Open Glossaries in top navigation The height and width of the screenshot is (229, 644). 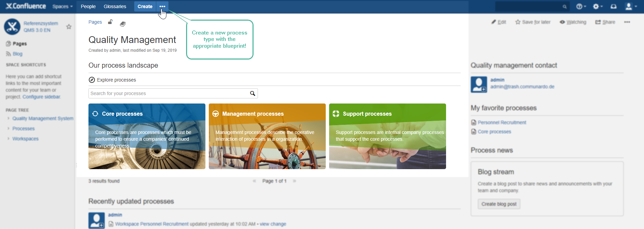pyautogui.click(x=115, y=6)
